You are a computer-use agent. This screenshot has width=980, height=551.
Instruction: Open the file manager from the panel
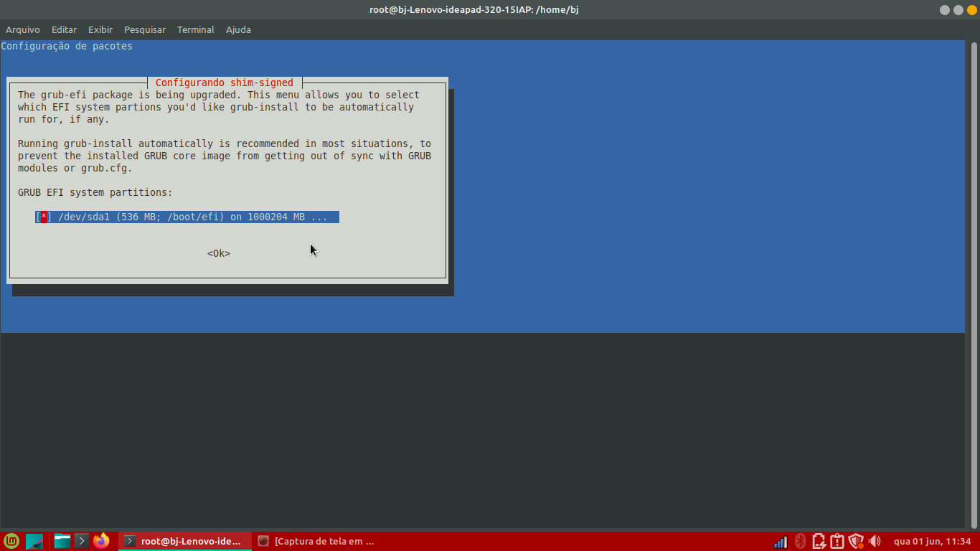[x=62, y=541]
